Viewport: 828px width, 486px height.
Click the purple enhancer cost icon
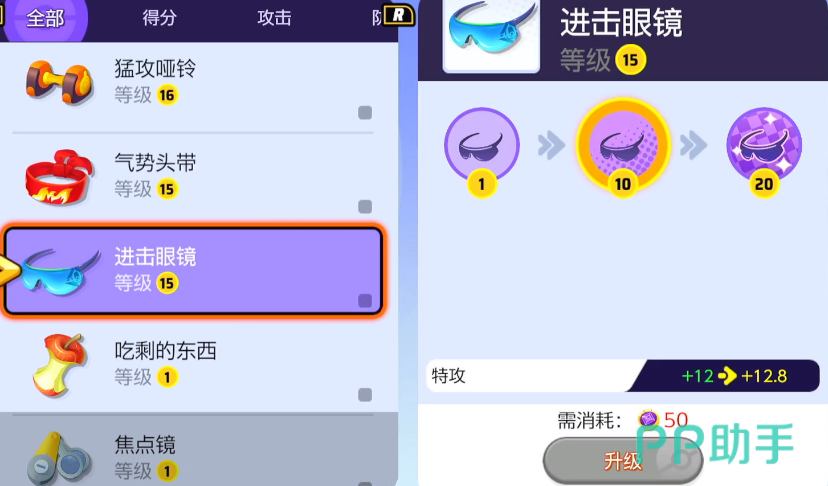coord(648,419)
